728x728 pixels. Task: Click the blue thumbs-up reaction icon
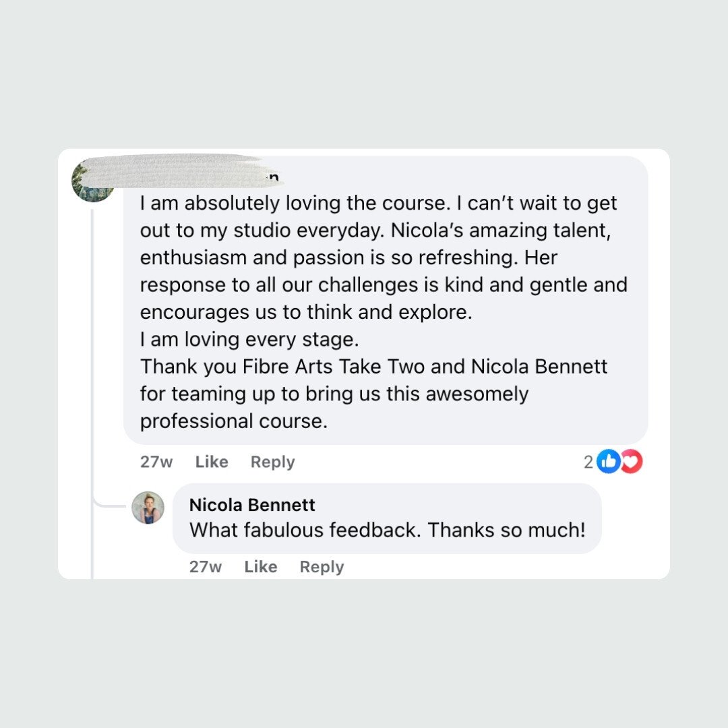(609, 462)
